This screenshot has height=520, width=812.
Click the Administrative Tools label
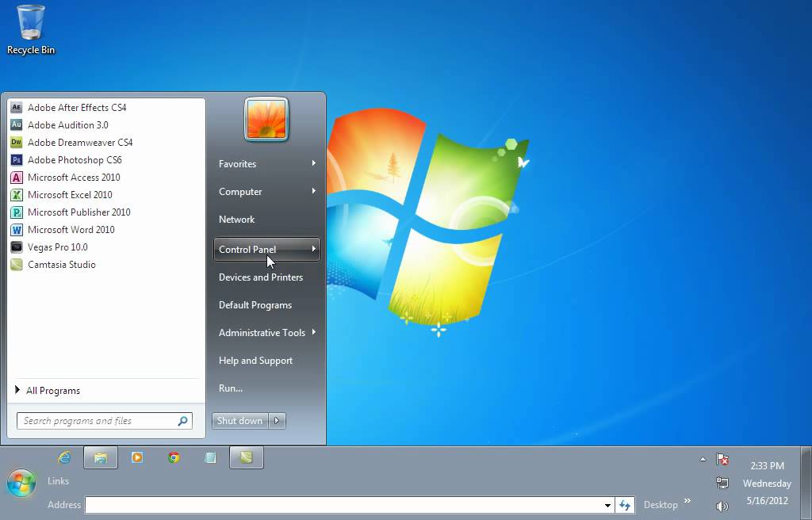coord(262,333)
